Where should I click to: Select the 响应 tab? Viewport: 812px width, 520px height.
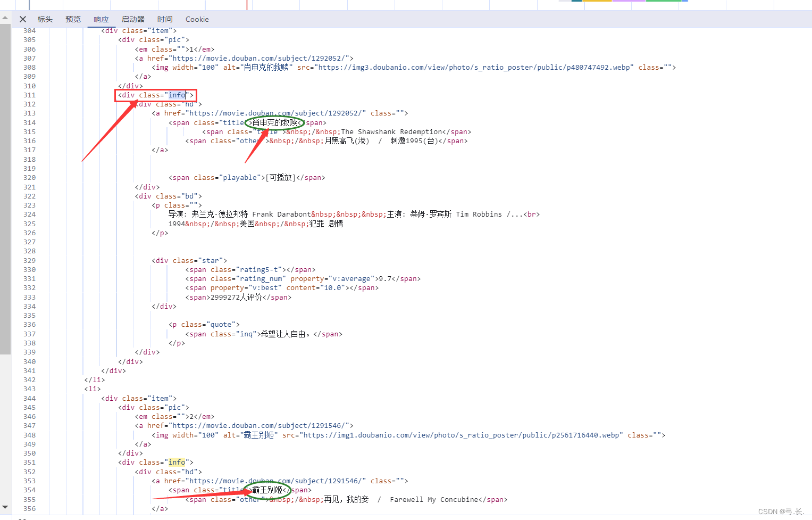(x=101, y=19)
